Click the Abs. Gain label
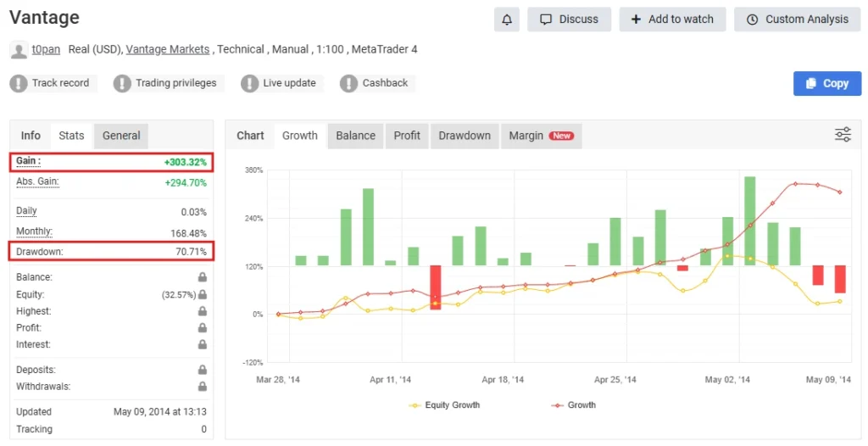The image size is (868, 446). [37, 181]
